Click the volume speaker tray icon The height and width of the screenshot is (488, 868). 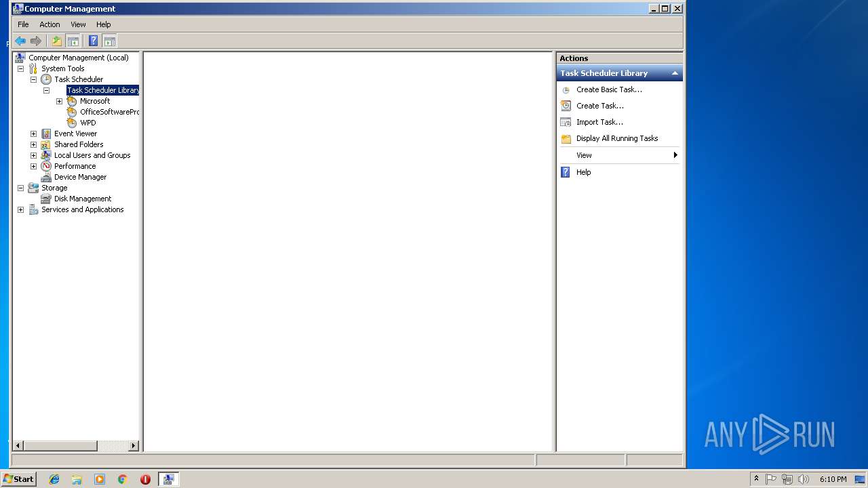click(x=804, y=479)
